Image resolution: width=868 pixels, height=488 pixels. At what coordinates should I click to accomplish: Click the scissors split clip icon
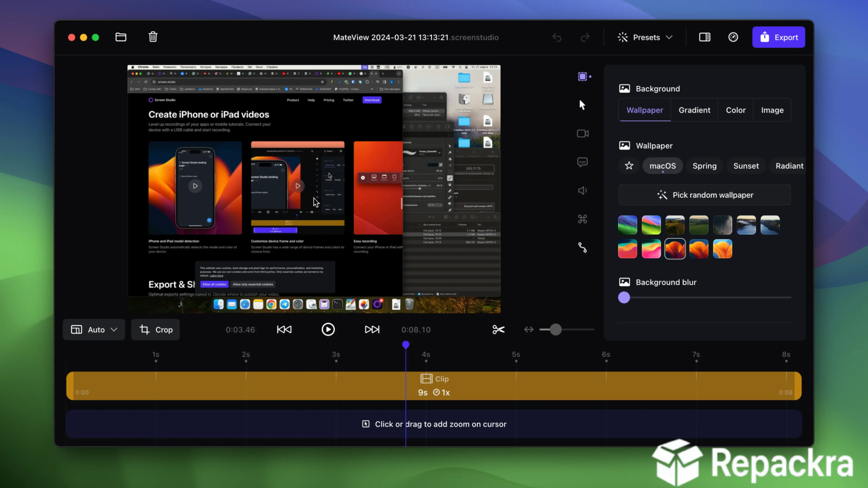point(498,330)
